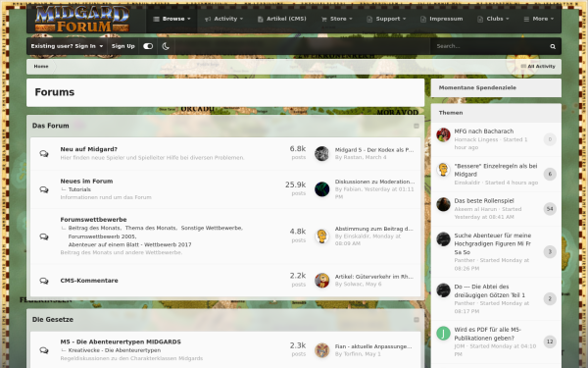Image resolution: width=588 pixels, height=368 pixels.
Task: Open topic MFG nach Bacharach
Action: 484,131
